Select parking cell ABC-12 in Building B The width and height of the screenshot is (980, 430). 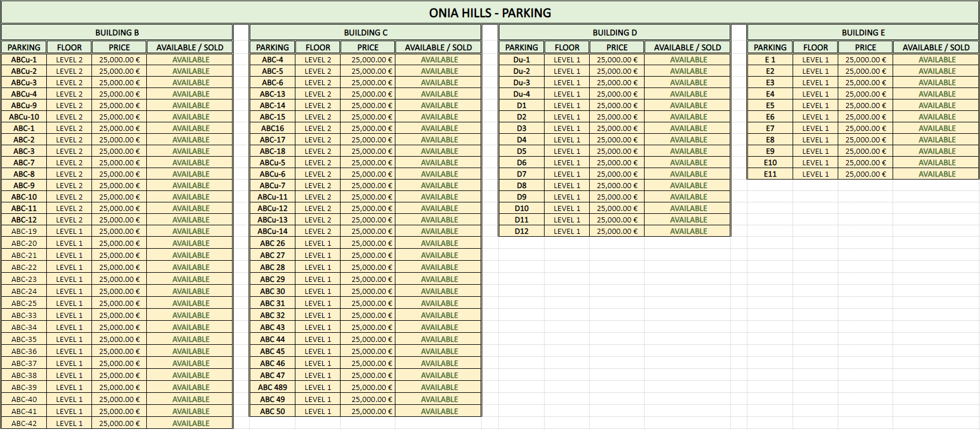coord(24,220)
